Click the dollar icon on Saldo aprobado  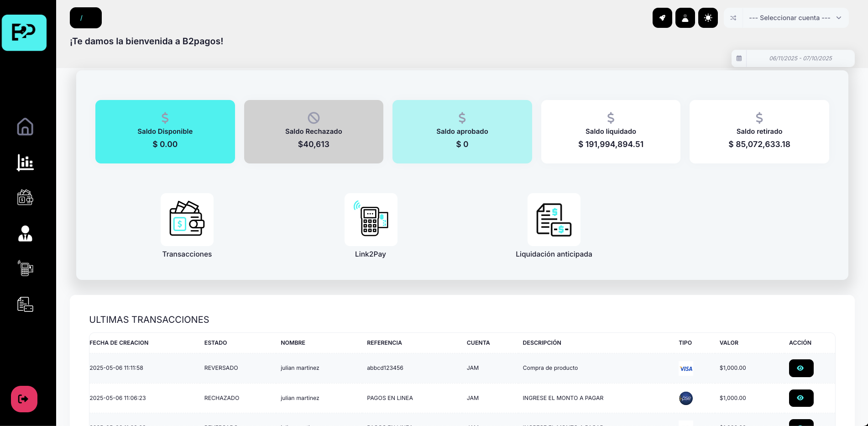pos(462,118)
